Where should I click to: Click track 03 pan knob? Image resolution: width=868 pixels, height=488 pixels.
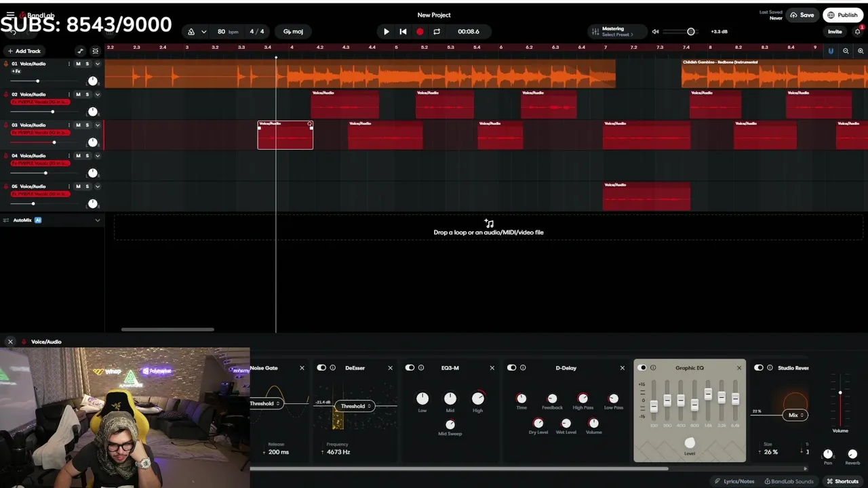pos(93,142)
